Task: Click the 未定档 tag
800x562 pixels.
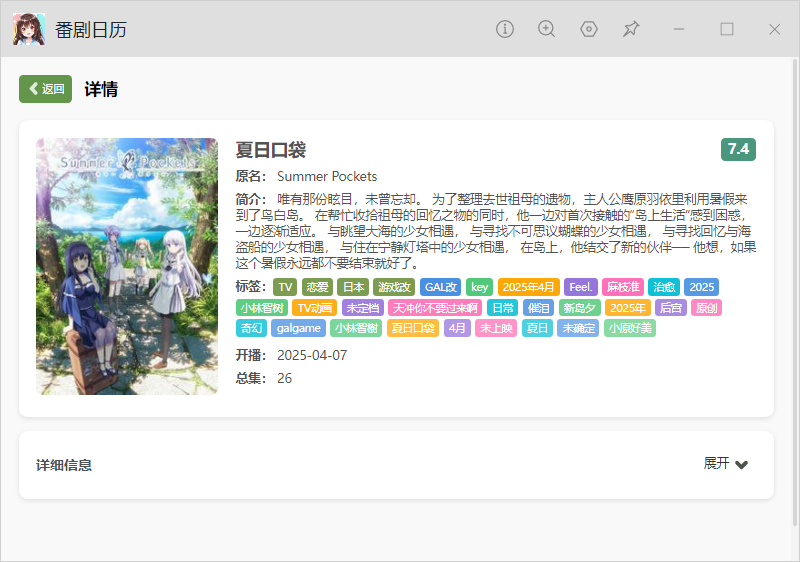Action: (363, 308)
